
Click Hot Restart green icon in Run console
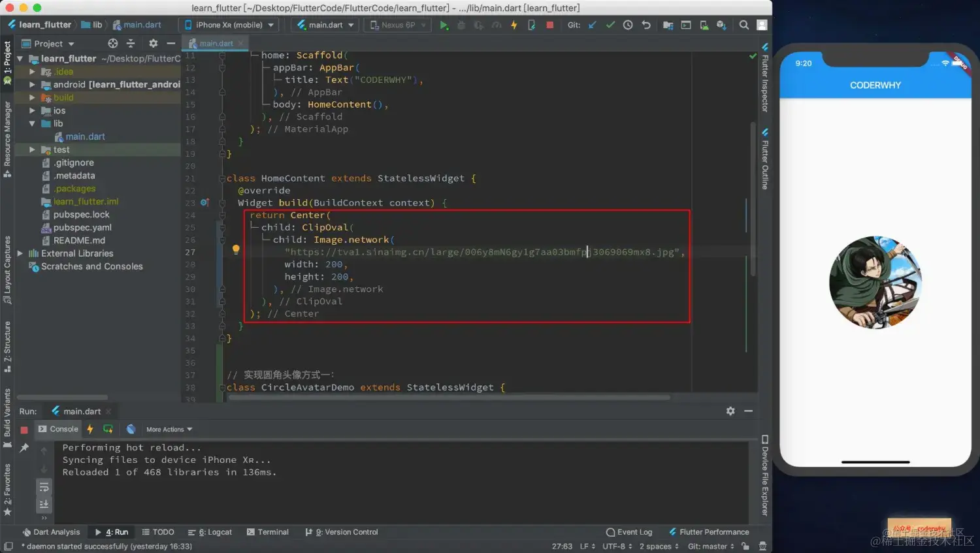click(108, 429)
